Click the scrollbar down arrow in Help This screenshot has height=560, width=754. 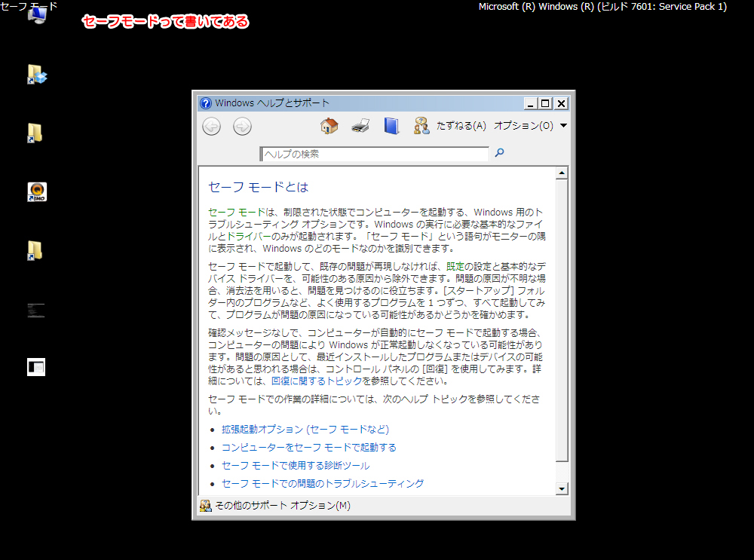(x=562, y=489)
